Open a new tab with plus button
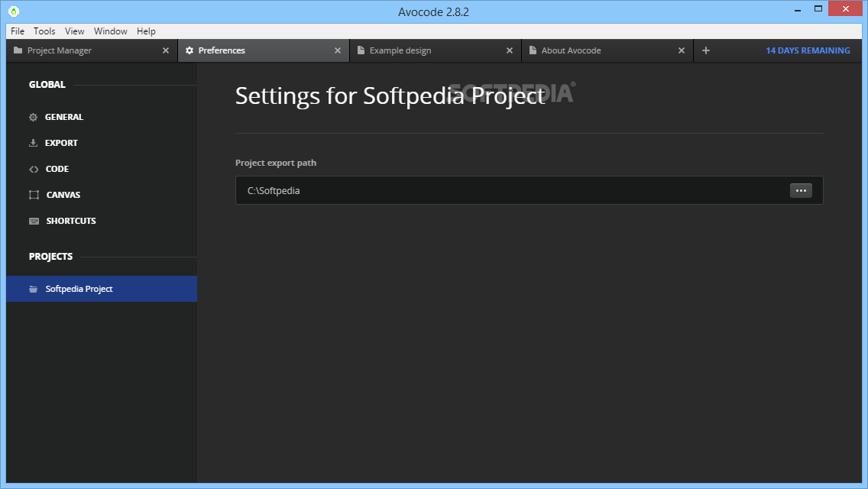Viewport: 868px width, 489px height. coord(706,50)
